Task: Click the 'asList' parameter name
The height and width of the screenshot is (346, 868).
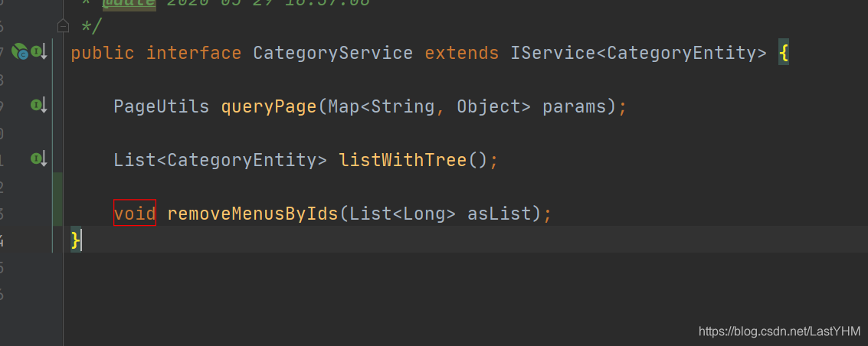Action: (500, 213)
